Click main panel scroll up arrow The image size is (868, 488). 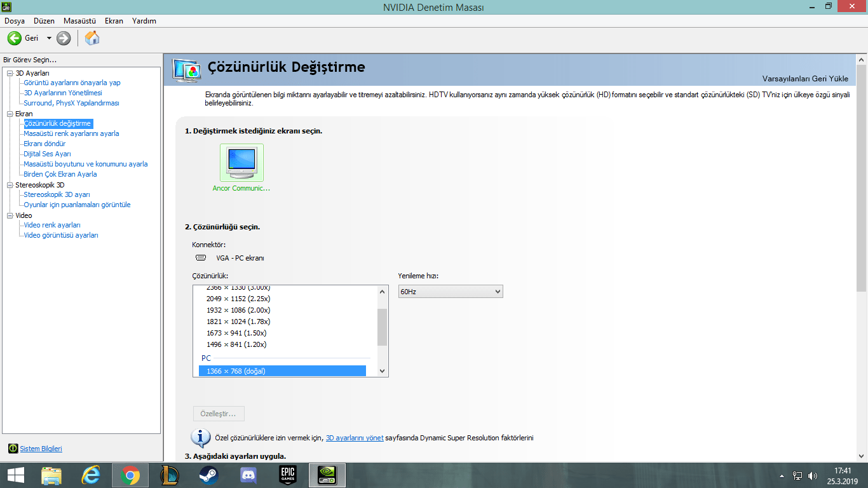click(862, 59)
